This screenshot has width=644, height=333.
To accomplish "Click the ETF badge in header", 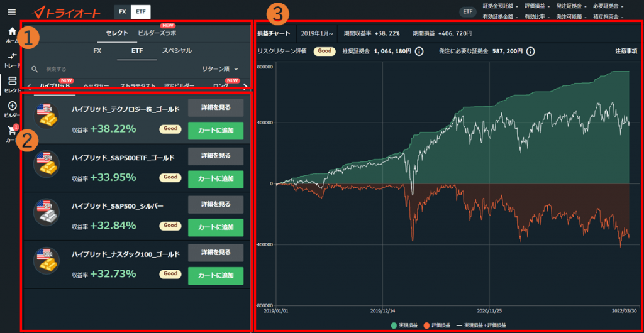I will [x=467, y=12].
